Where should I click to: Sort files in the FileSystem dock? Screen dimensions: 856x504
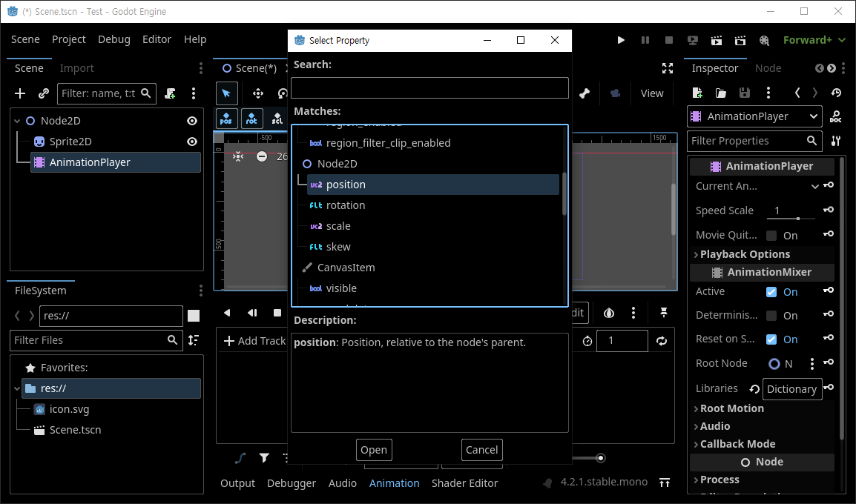click(x=194, y=340)
